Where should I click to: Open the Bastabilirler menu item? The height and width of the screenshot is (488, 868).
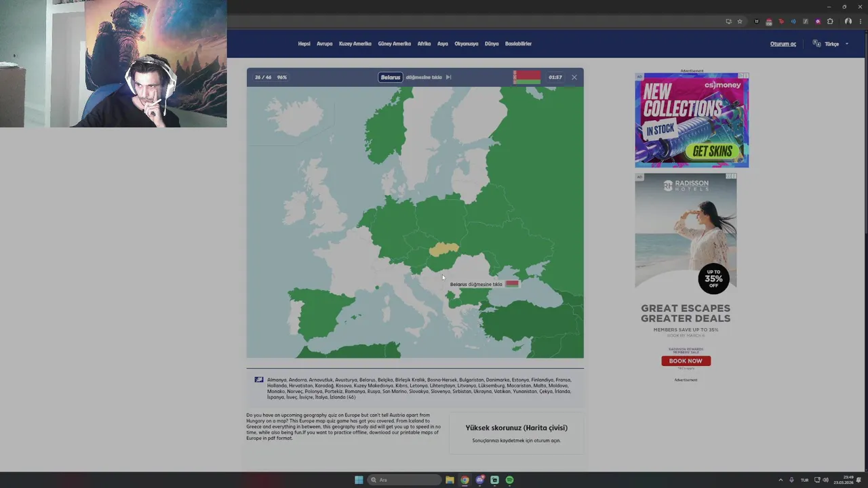coord(518,43)
